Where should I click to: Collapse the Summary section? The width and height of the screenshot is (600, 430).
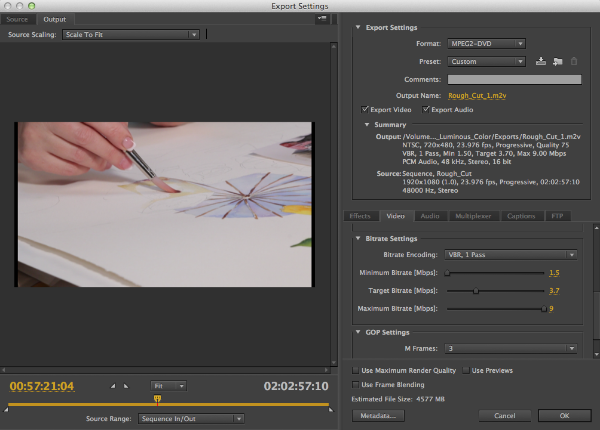367,125
